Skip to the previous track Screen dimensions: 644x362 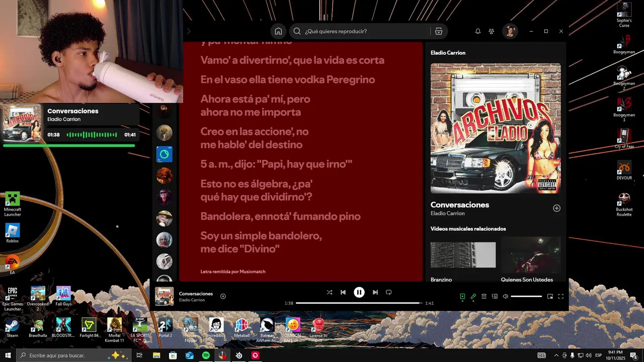[343, 292]
